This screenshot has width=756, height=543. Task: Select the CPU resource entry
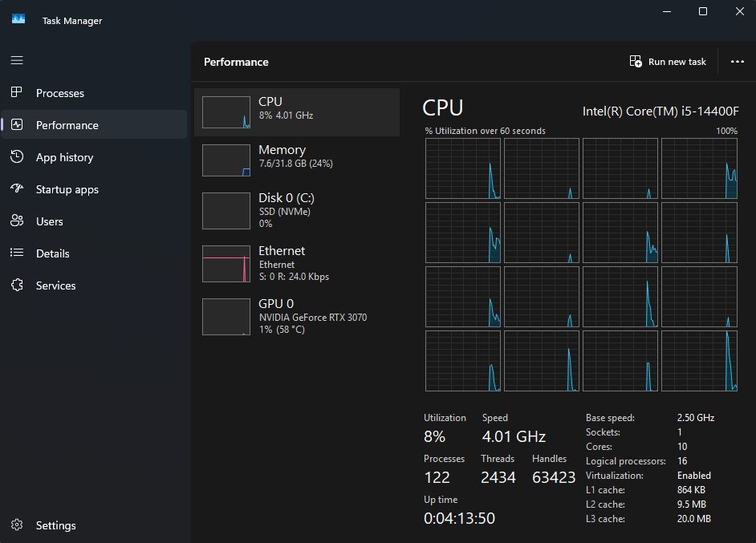click(297, 112)
